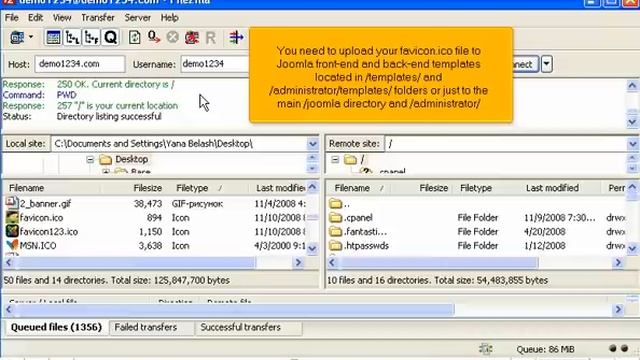Image resolution: width=640 pixels, height=360 pixels.
Task: Toggle remote directory tree icon
Action: (91, 38)
